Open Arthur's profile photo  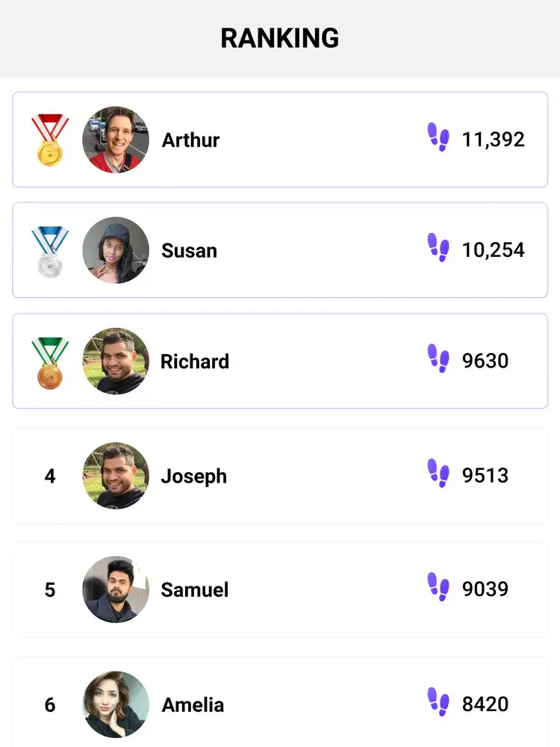point(116,140)
